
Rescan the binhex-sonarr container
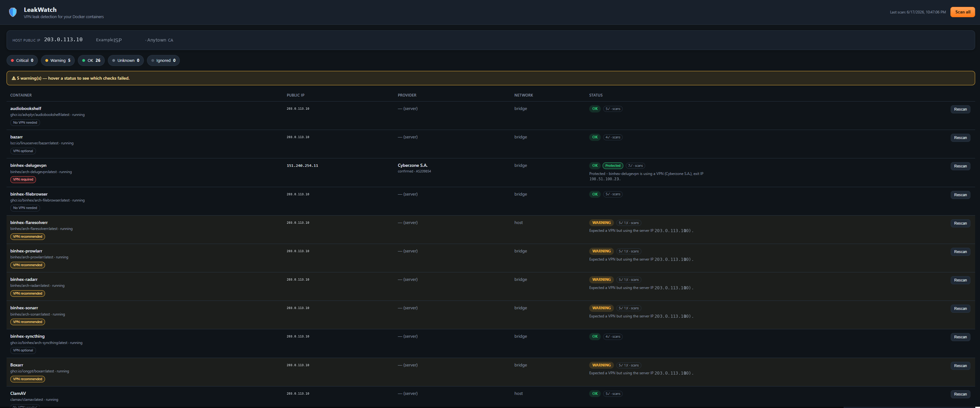(960, 309)
